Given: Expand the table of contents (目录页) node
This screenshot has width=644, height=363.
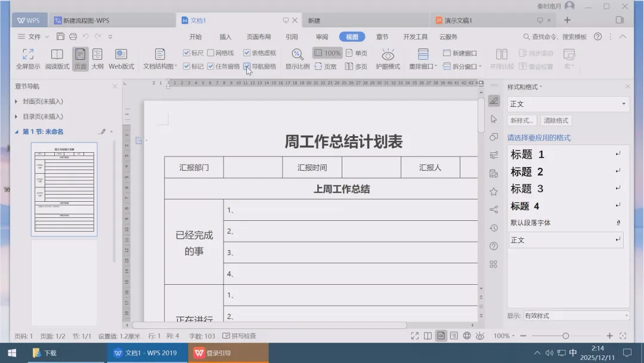Looking at the screenshot, I should [x=16, y=116].
